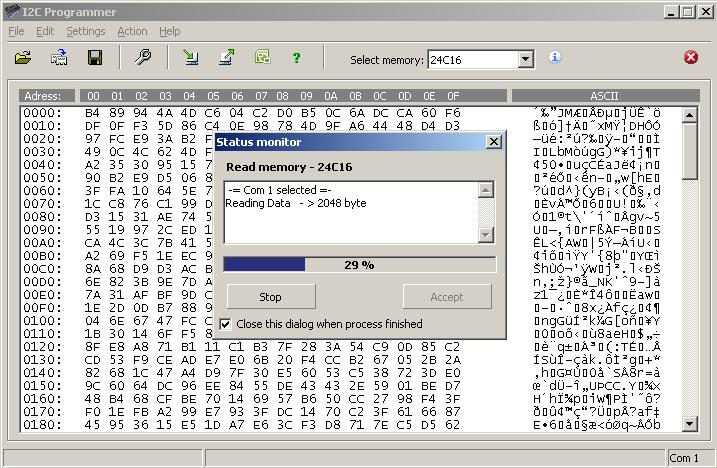
Task: Click the read memory green arrow icon
Action: pos(190,57)
